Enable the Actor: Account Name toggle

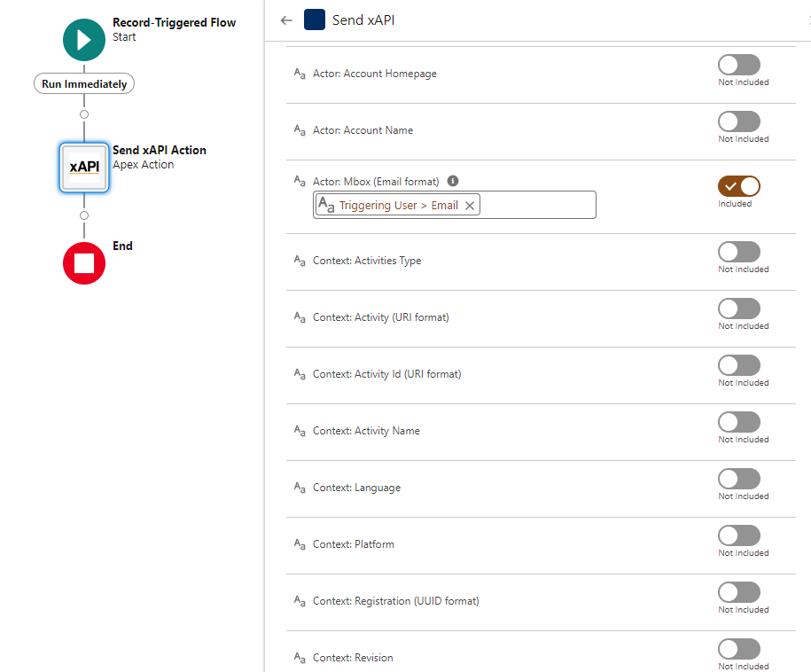point(738,121)
